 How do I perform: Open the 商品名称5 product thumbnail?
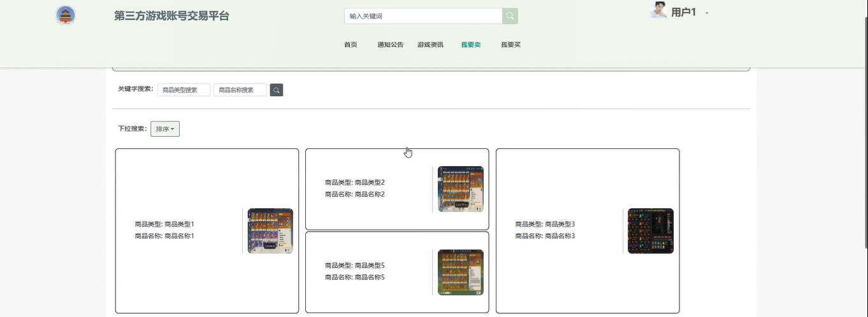(x=461, y=272)
